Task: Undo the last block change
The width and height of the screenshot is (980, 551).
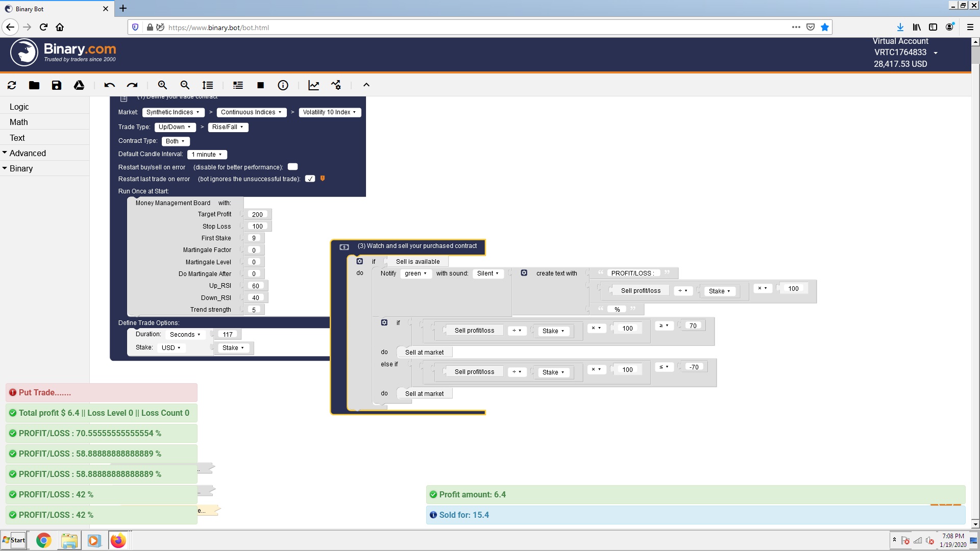Action: click(109, 85)
